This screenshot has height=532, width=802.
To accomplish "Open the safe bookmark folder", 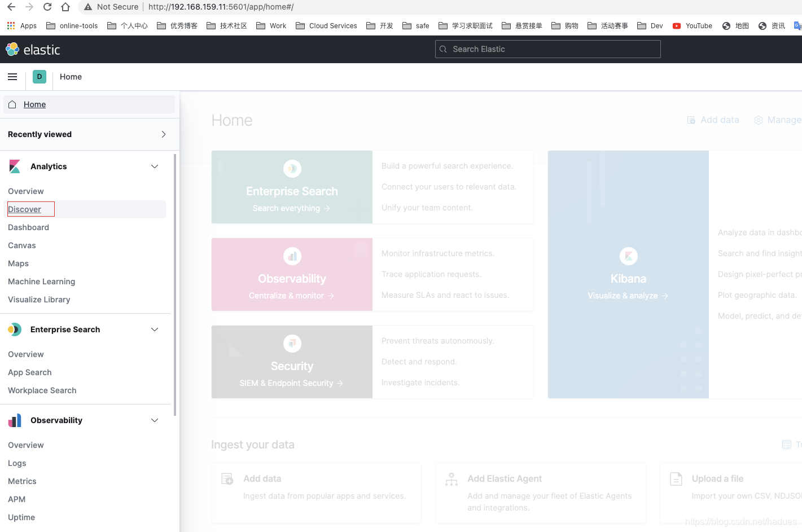I will click(x=415, y=26).
